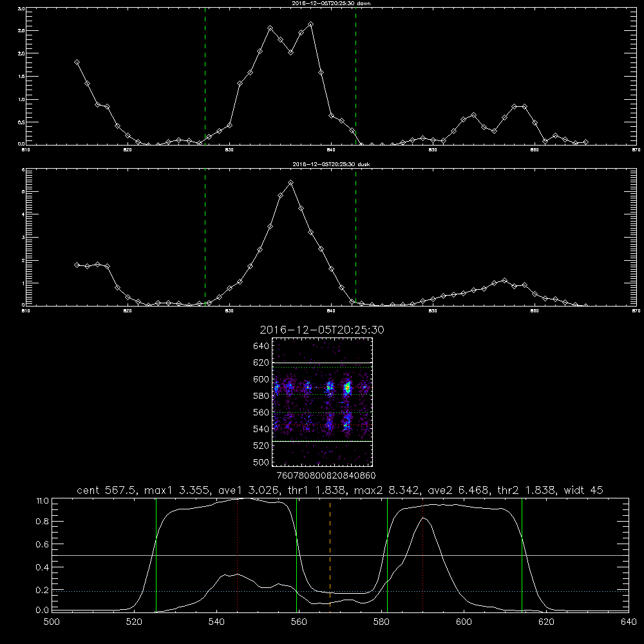Viewport: 644px width, 644px height.
Task: Click x-axis label 520 of bottom plot
Action: point(134,622)
